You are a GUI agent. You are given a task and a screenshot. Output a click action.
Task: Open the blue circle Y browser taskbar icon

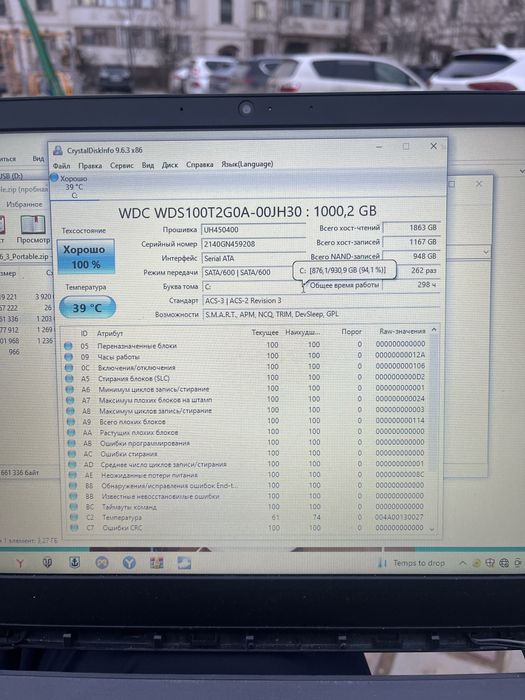129,563
